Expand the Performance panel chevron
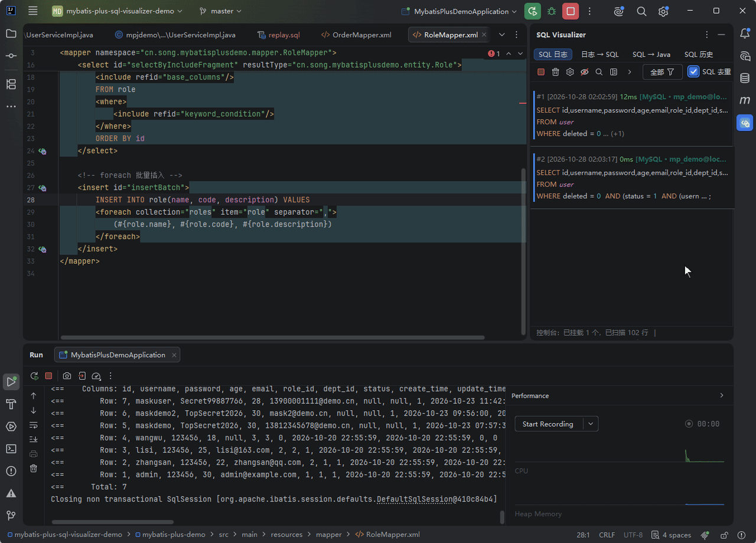Image resolution: width=756 pixels, height=543 pixels. [x=722, y=395]
